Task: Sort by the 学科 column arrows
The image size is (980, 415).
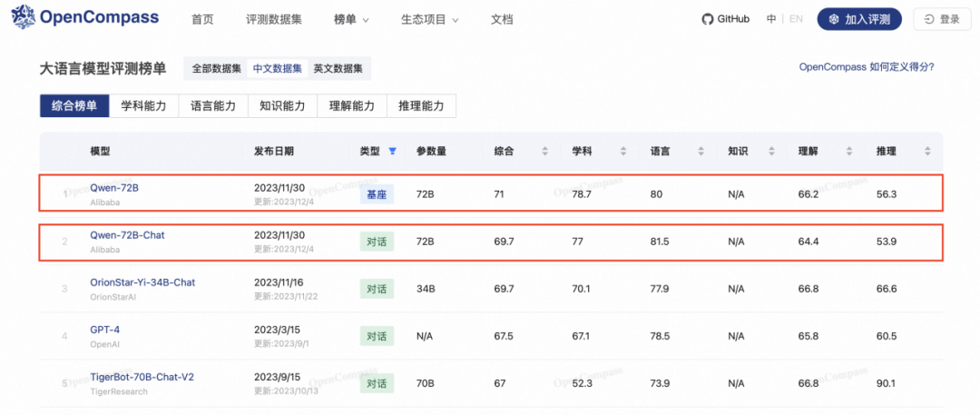Action: [x=622, y=151]
